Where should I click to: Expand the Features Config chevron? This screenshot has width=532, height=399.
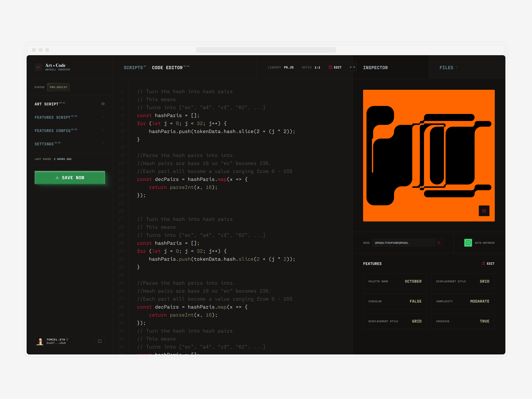(x=103, y=130)
